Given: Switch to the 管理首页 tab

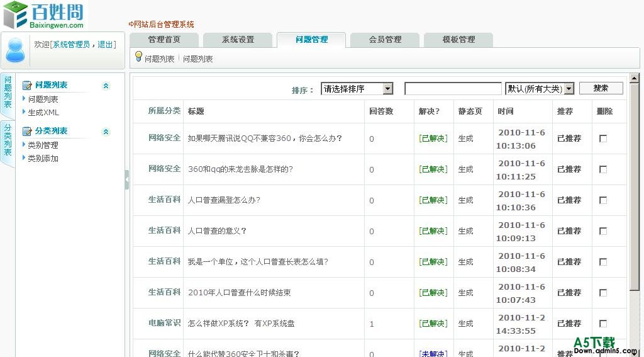Looking at the screenshot, I should click(164, 40).
